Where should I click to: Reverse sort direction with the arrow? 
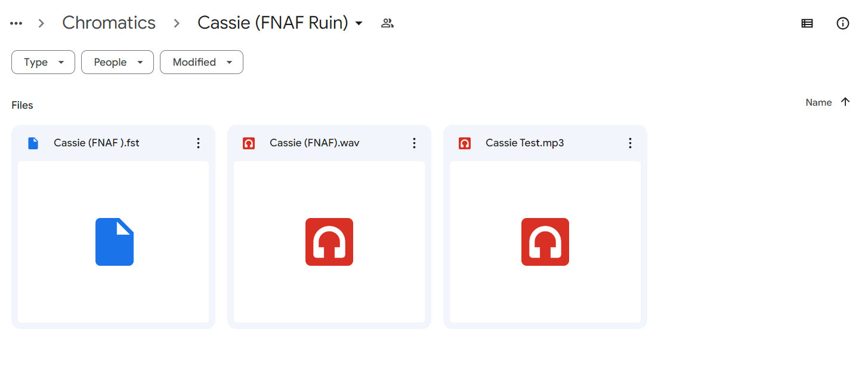(x=845, y=102)
